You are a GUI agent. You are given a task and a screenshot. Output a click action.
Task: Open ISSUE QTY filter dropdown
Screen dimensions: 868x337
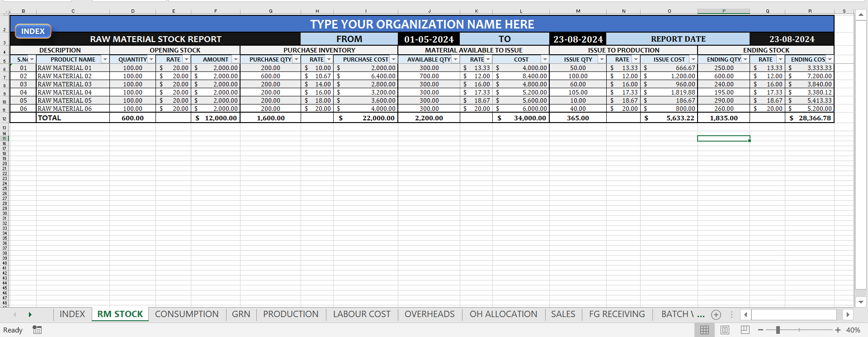coord(602,59)
